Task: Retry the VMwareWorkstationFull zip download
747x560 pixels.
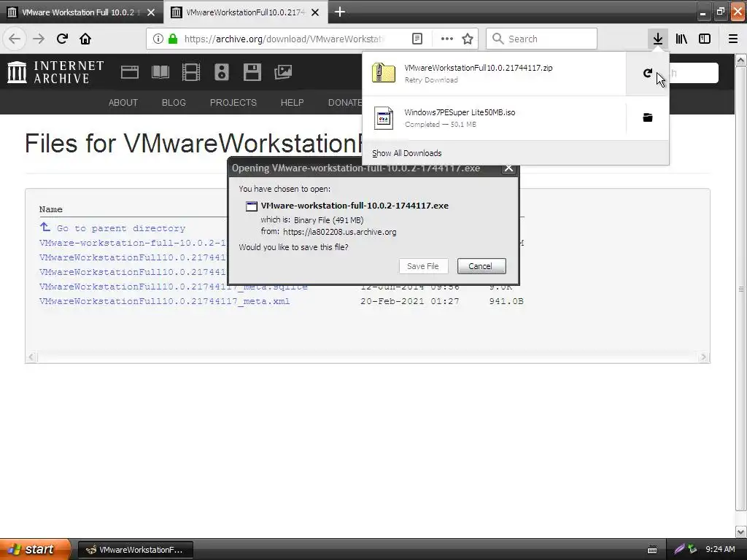Action: click(x=648, y=73)
